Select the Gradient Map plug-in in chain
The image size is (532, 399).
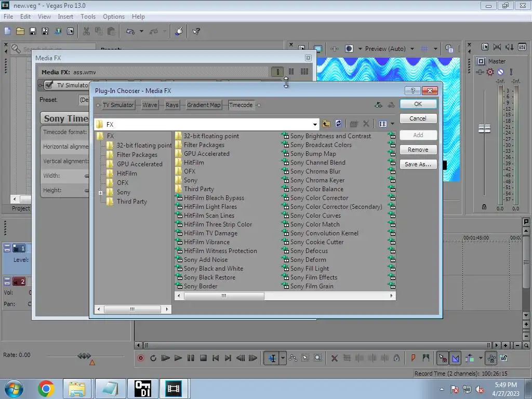(x=204, y=105)
